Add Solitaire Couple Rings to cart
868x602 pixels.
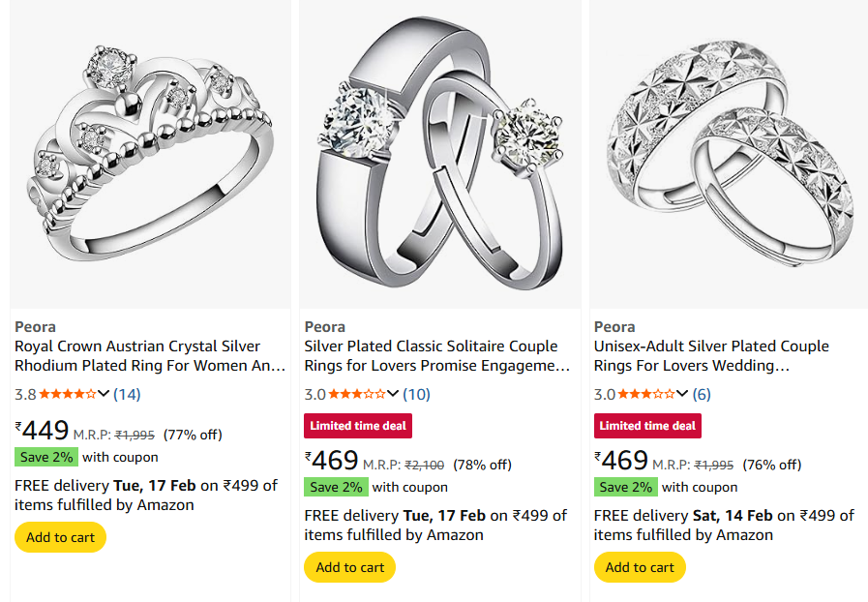(x=349, y=567)
